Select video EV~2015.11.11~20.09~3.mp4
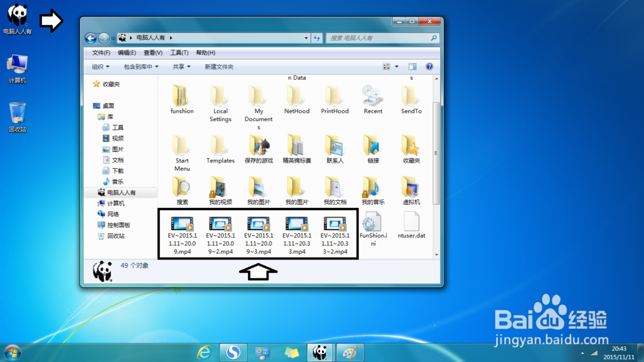Viewport: 644px width, 362px height. click(x=258, y=235)
